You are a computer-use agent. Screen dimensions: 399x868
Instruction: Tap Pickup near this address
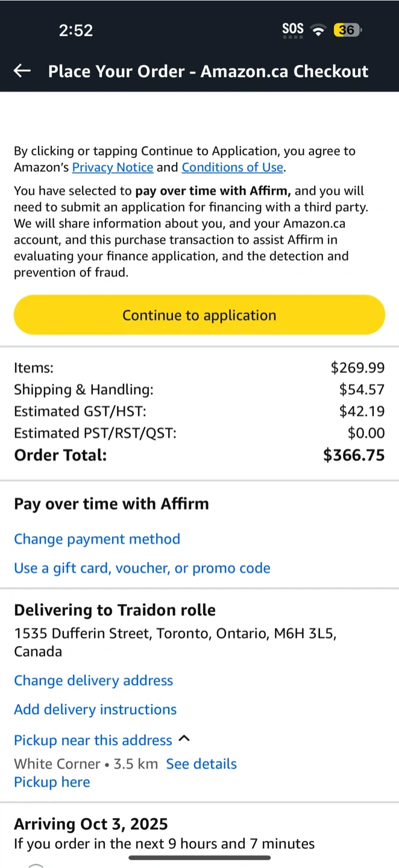pos(93,740)
